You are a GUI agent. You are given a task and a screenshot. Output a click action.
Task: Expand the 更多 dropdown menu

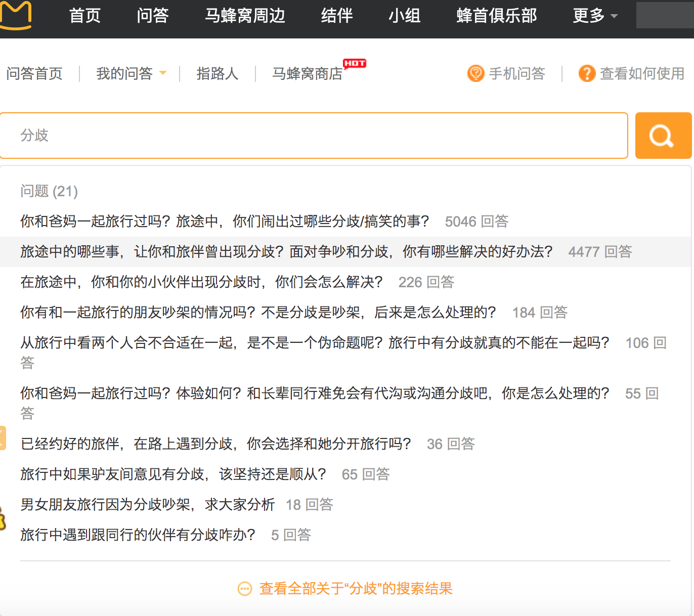[595, 16]
